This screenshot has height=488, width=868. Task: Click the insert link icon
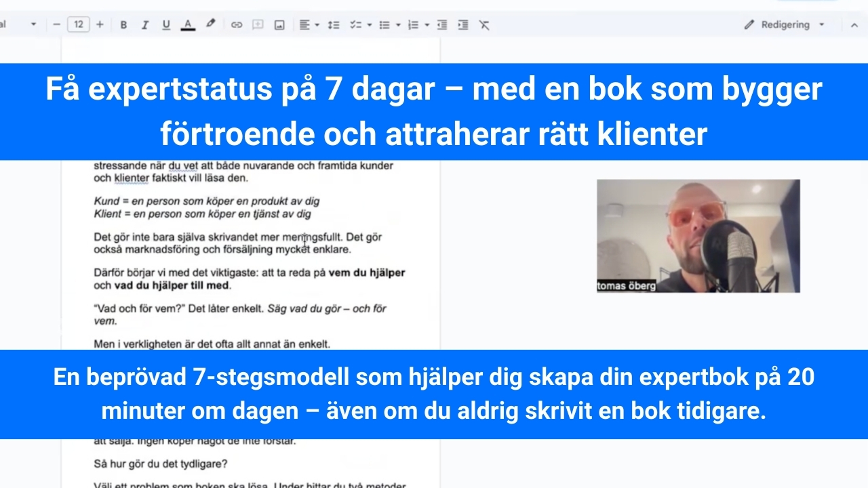tap(236, 25)
